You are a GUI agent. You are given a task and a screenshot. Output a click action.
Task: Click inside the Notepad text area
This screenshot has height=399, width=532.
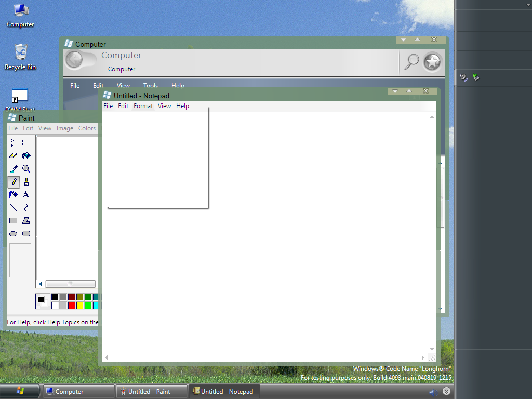click(264, 233)
